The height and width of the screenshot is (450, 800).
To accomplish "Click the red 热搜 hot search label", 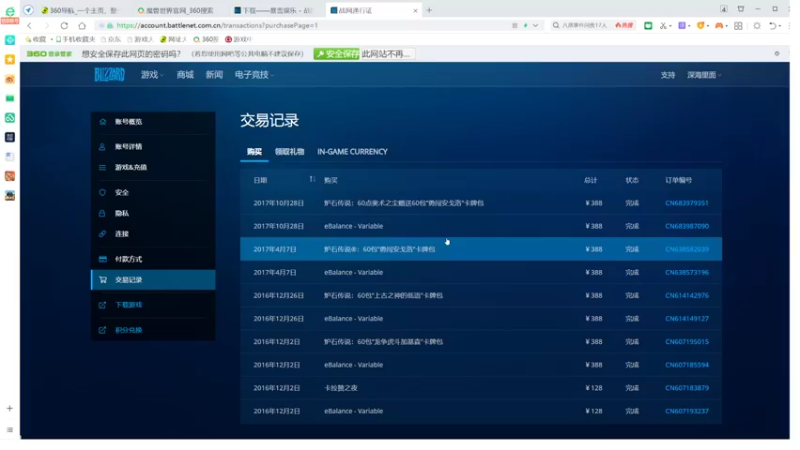I will (x=624, y=26).
